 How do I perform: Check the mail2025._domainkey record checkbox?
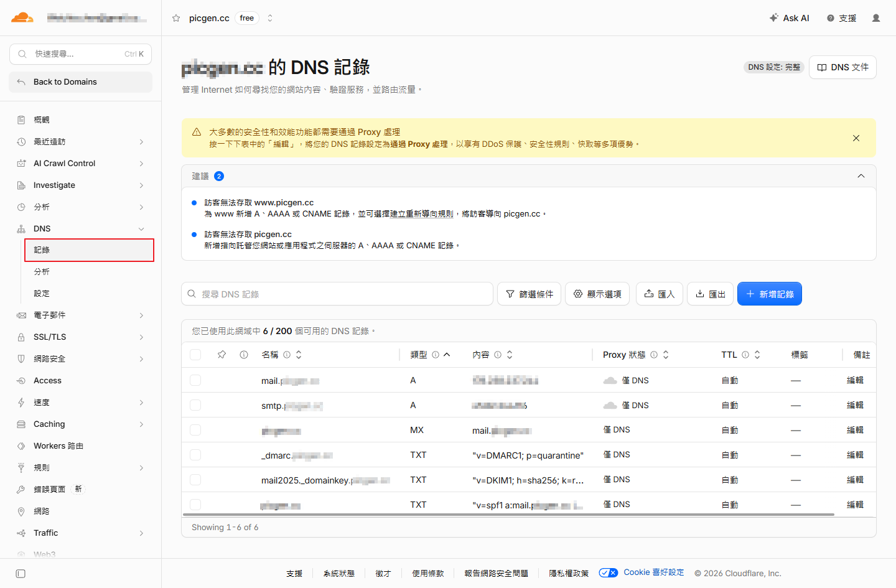[x=195, y=480]
